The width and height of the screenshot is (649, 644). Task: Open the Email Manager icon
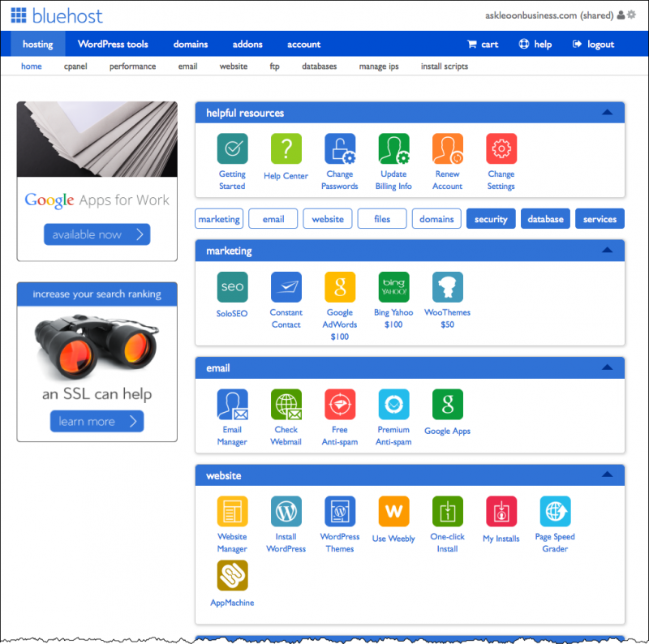(x=232, y=404)
